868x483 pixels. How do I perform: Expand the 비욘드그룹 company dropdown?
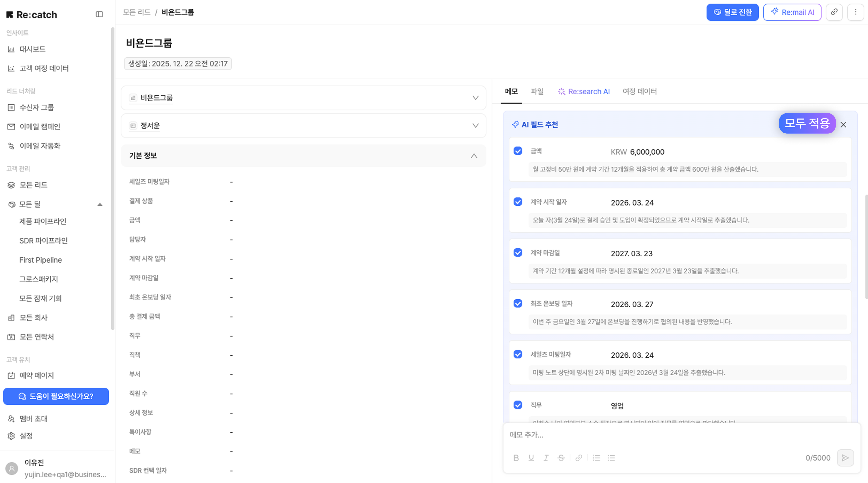point(475,98)
